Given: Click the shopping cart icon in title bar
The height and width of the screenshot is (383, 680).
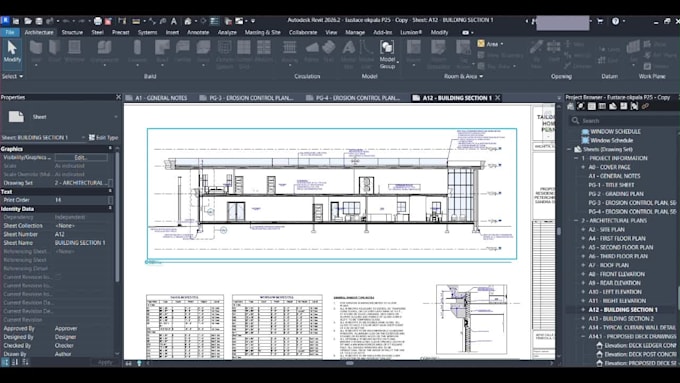Looking at the screenshot, I should [600, 21].
